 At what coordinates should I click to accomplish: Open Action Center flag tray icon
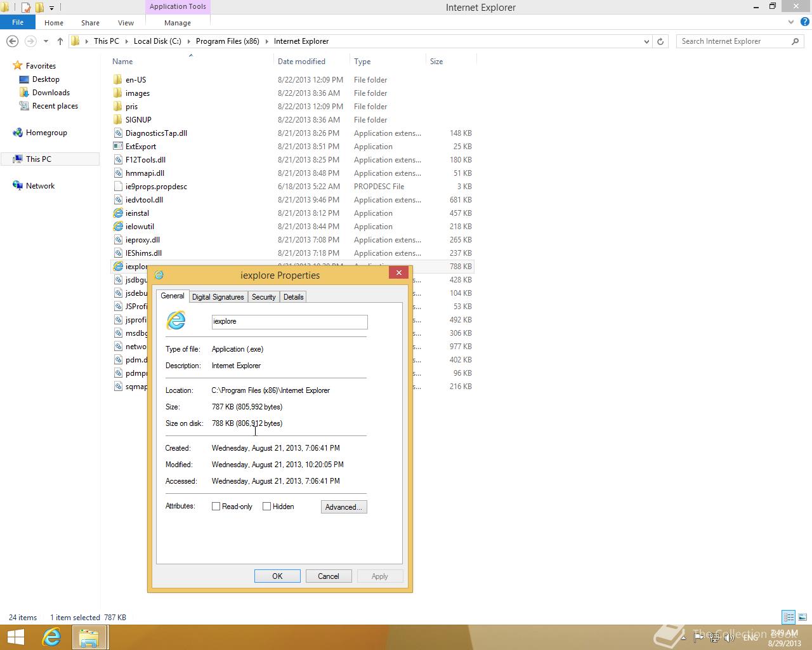[x=698, y=637]
